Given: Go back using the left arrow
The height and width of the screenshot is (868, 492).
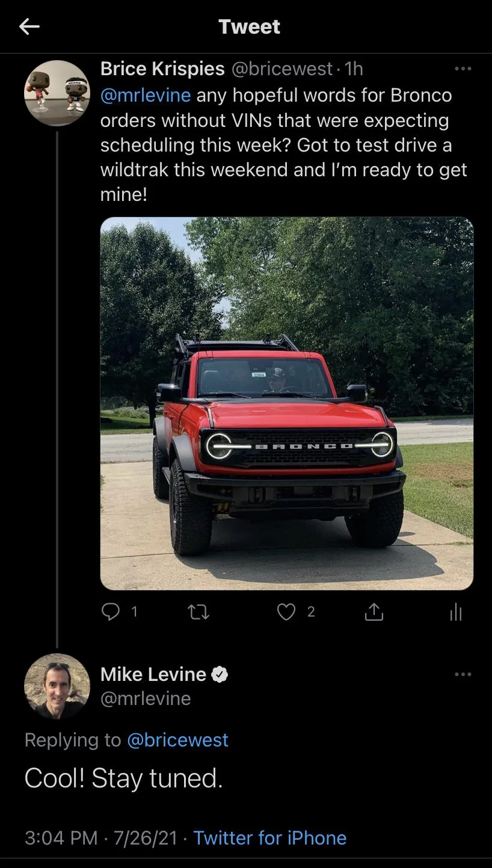Looking at the screenshot, I should click(29, 26).
